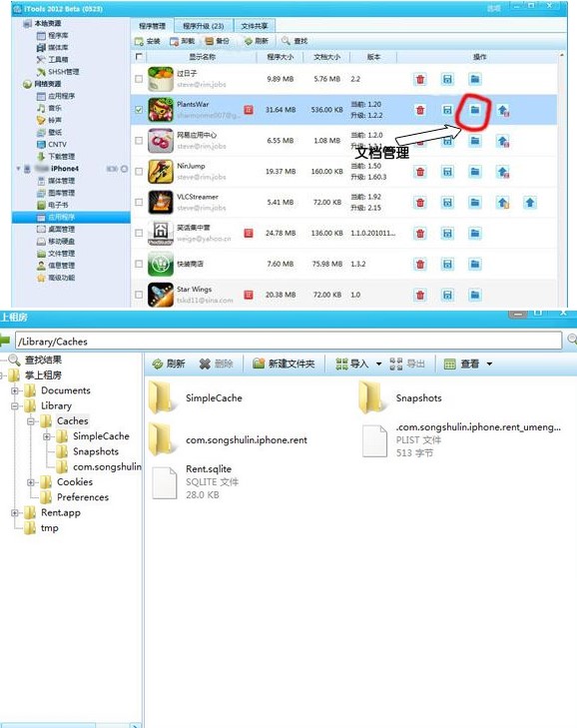Click 新建文件夹 new folder button

(284, 364)
